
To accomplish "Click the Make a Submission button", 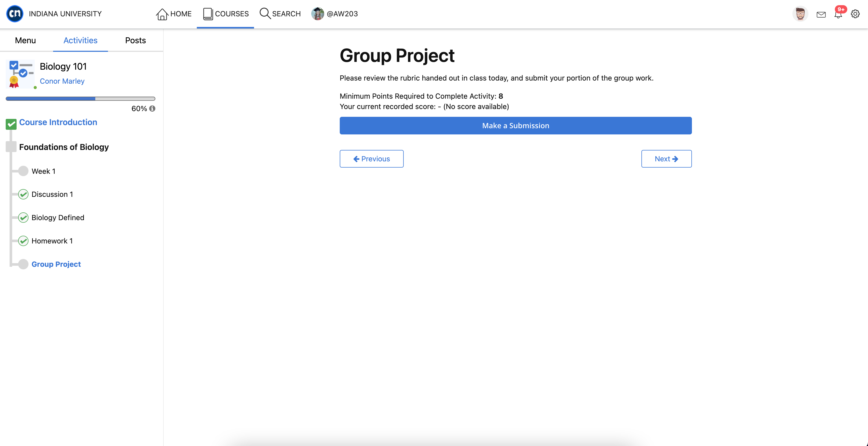I will pos(516,125).
